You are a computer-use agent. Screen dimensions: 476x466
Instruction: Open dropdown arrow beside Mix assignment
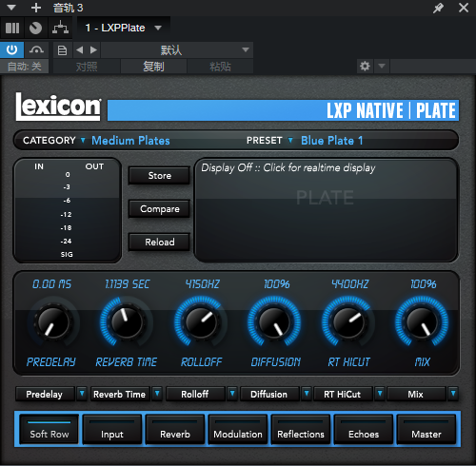tap(453, 394)
